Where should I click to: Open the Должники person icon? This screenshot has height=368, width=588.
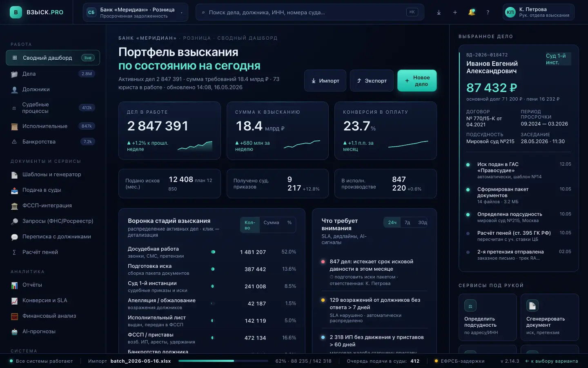(x=15, y=90)
